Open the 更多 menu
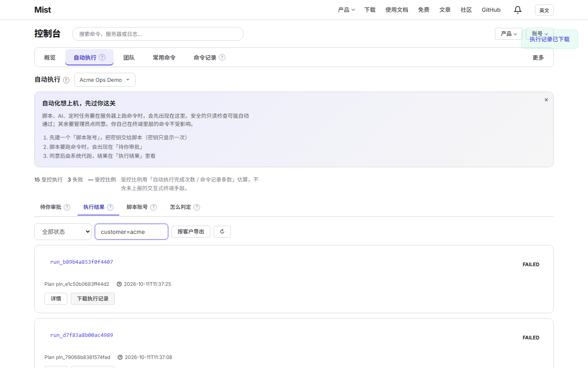 coord(538,58)
